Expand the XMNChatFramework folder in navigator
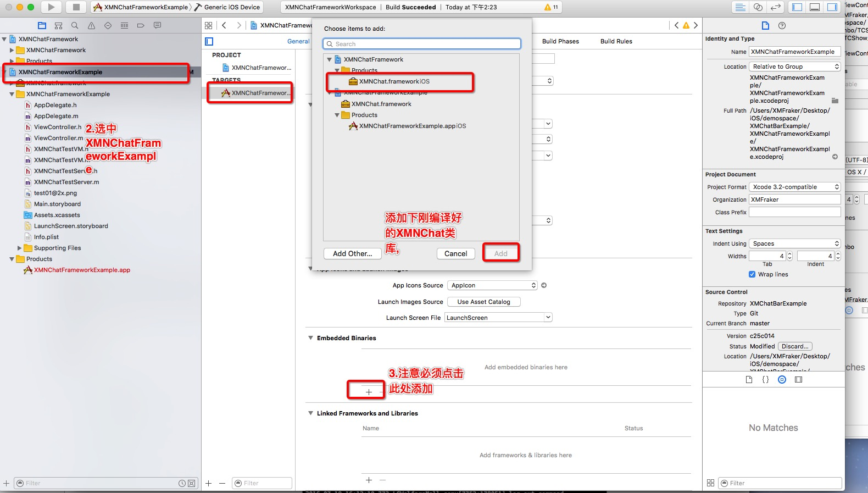The image size is (868, 493). click(x=12, y=50)
